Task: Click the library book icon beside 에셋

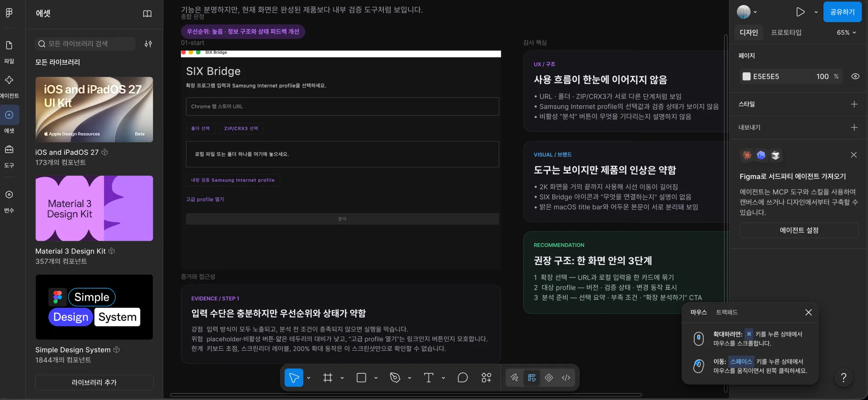Action: point(147,14)
